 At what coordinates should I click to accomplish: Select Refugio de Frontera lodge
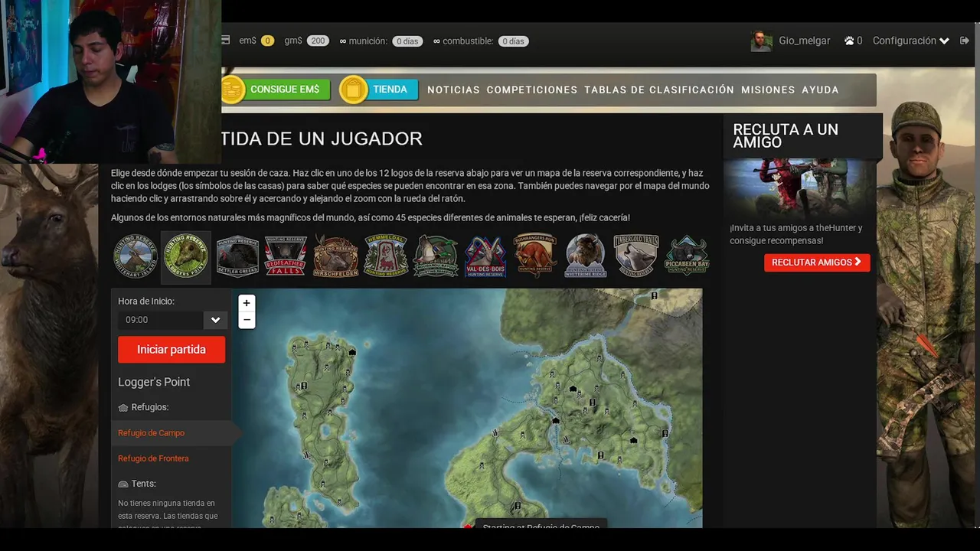point(153,458)
